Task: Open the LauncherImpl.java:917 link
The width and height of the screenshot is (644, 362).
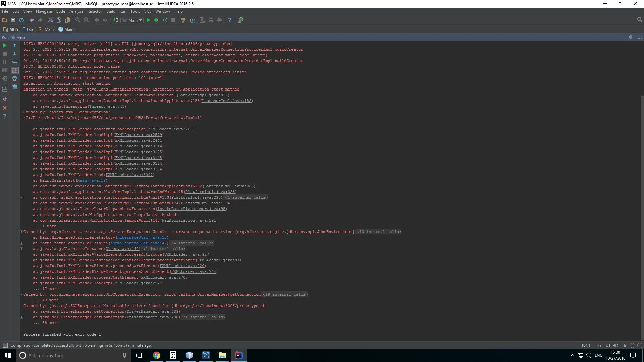Action: click(203, 95)
